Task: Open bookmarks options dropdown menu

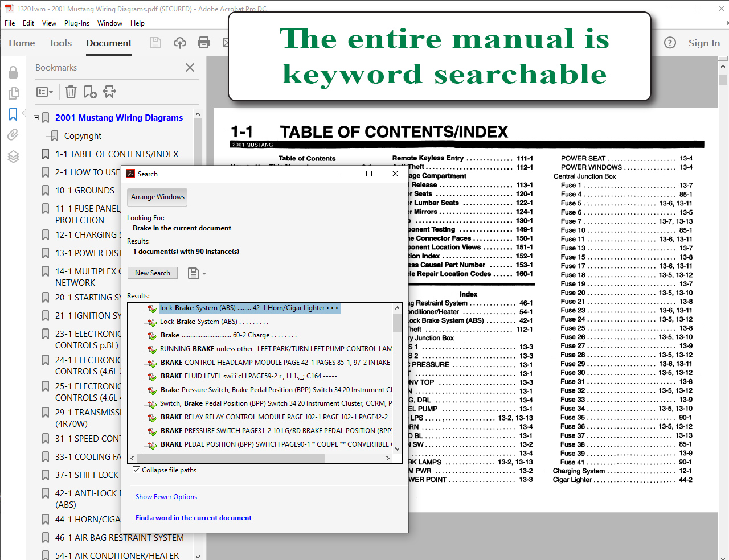Action: (44, 92)
